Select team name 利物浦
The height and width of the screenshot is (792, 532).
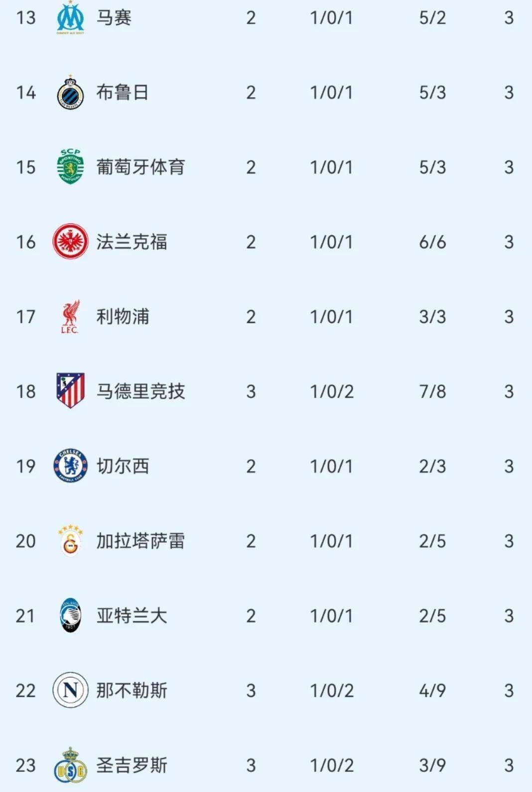pos(122,317)
